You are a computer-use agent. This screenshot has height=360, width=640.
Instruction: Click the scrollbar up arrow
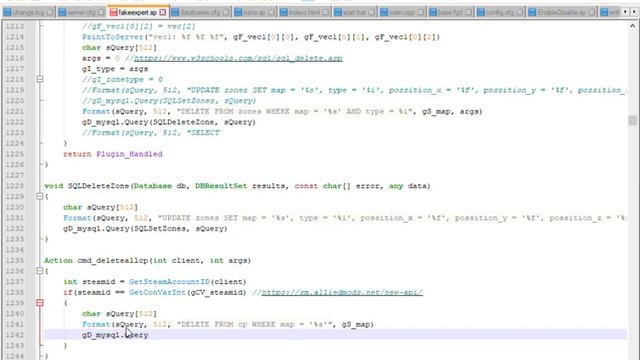coord(632,25)
